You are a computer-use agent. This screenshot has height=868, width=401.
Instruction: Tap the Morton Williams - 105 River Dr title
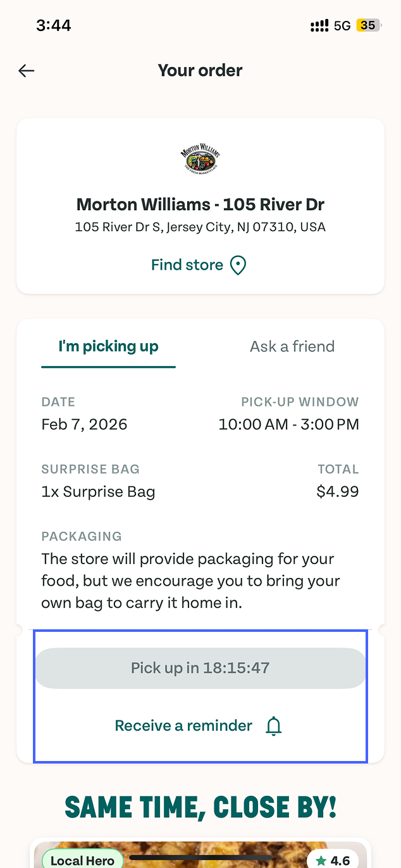point(200,204)
